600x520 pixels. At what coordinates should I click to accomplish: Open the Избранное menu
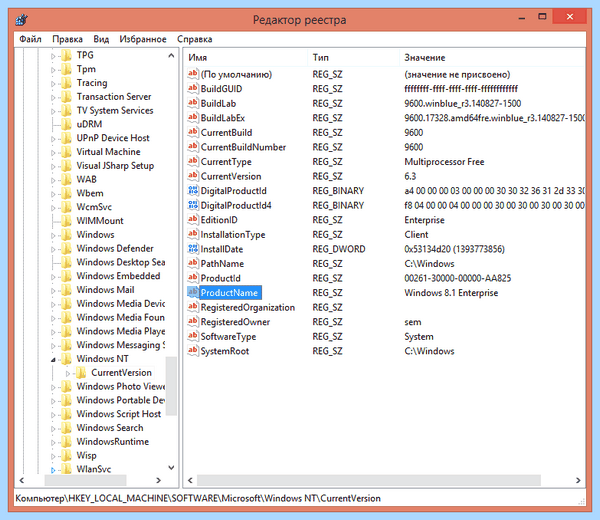tap(143, 39)
